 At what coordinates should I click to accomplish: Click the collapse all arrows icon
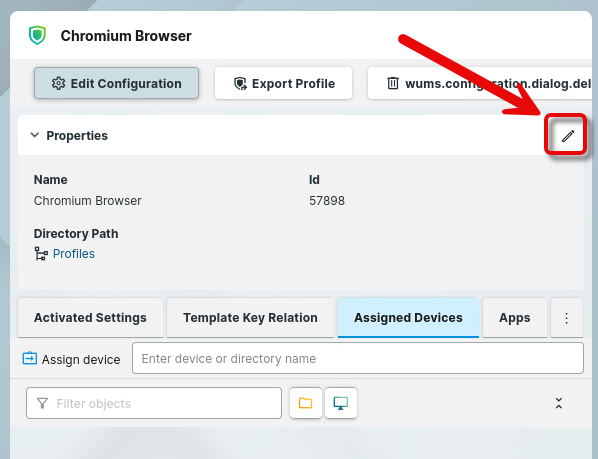559,403
